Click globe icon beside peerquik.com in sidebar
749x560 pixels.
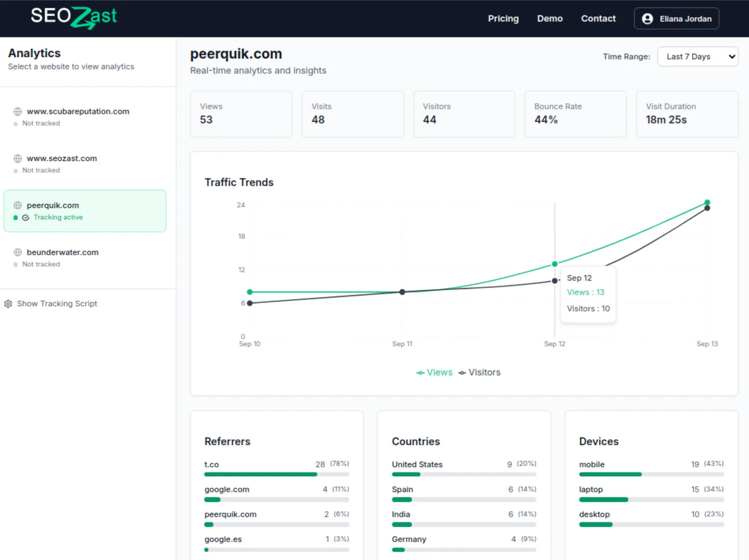click(x=18, y=205)
